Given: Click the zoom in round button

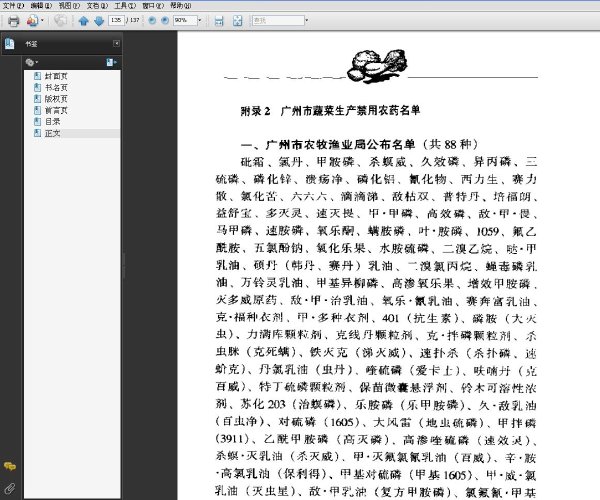Looking at the screenshot, I should pos(165,20).
